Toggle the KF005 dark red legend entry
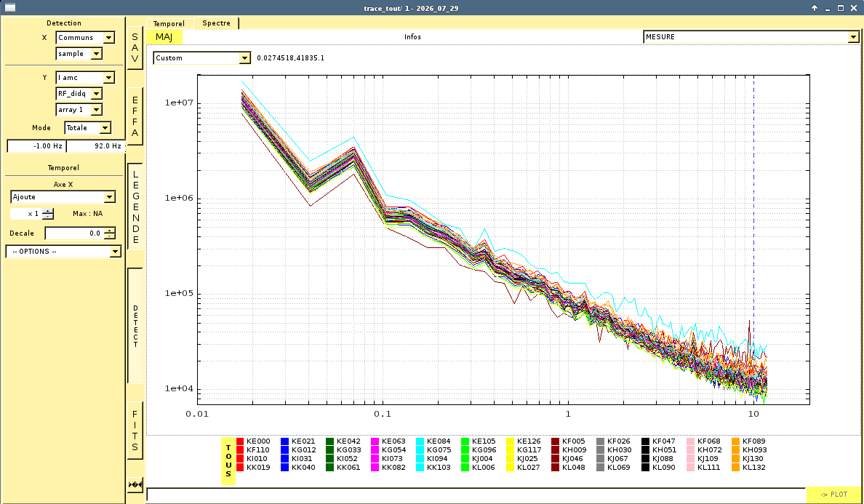Viewport: 864px width, 504px height. 568,441
